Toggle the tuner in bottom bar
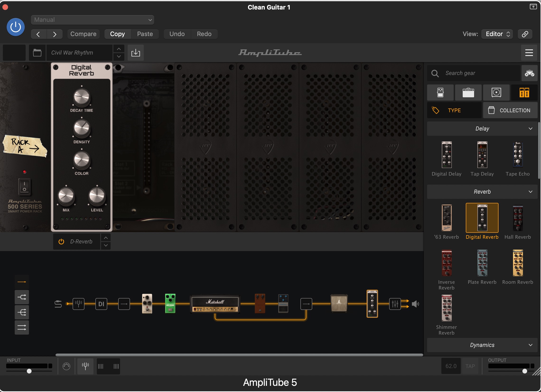Viewport: 541px width, 392px height. click(x=85, y=366)
